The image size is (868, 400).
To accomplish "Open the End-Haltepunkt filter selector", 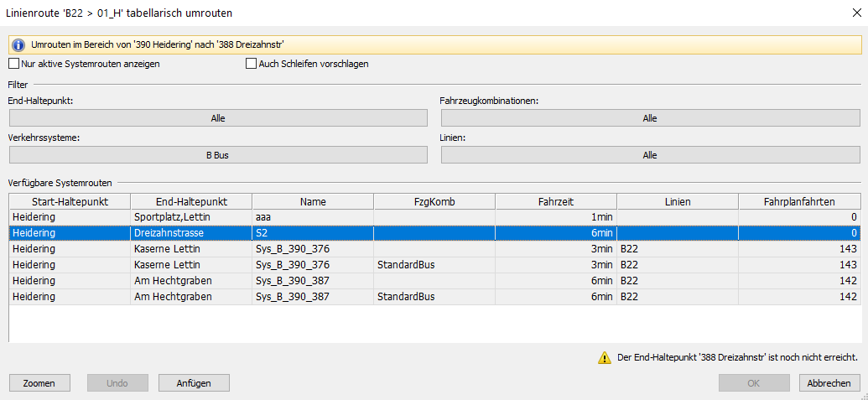I will pos(218,118).
